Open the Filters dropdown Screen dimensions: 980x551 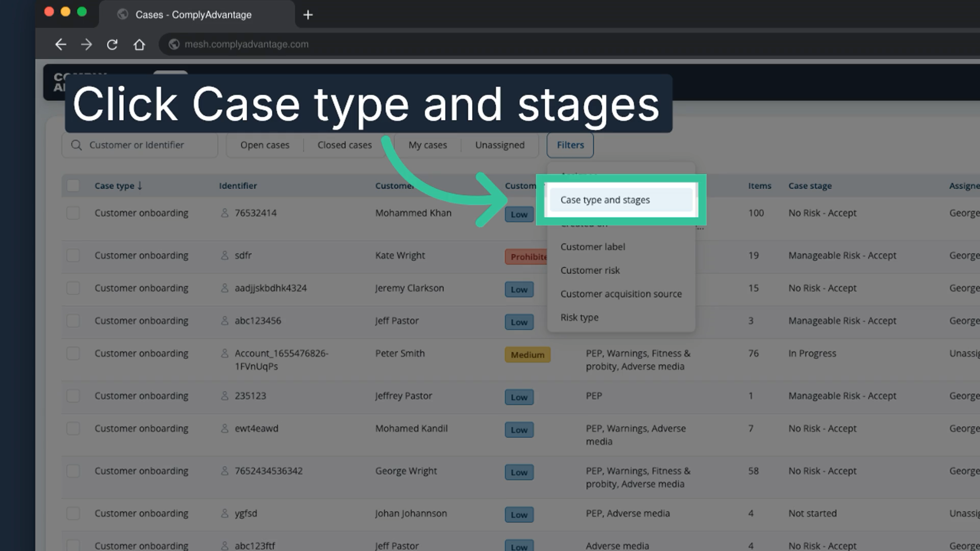click(x=570, y=145)
